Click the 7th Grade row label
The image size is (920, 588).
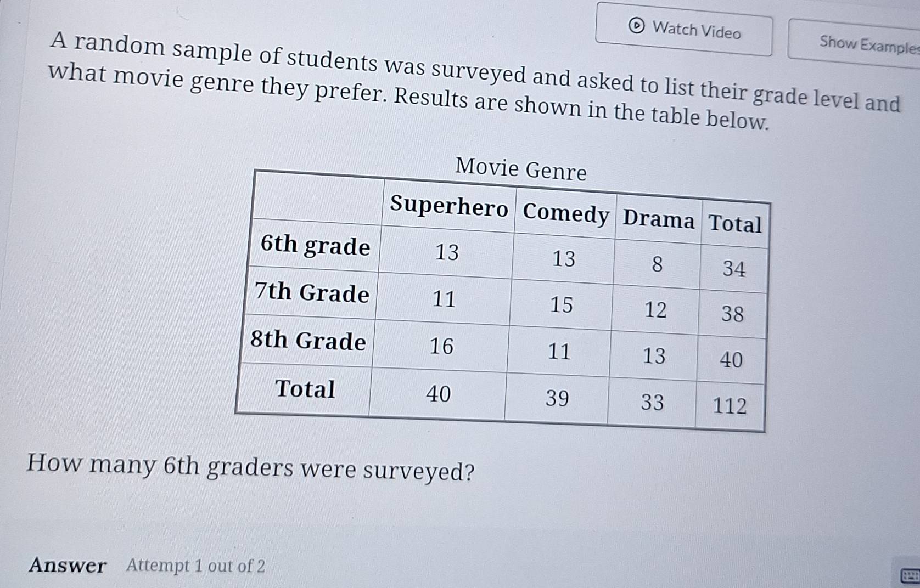tap(312, 293)
